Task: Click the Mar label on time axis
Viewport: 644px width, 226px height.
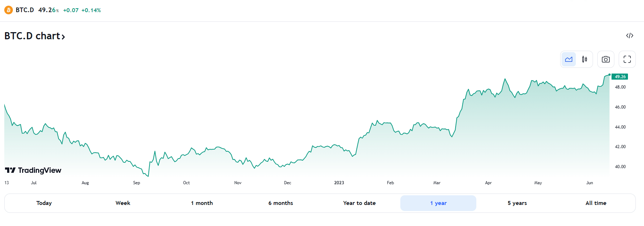Action: 437,183
